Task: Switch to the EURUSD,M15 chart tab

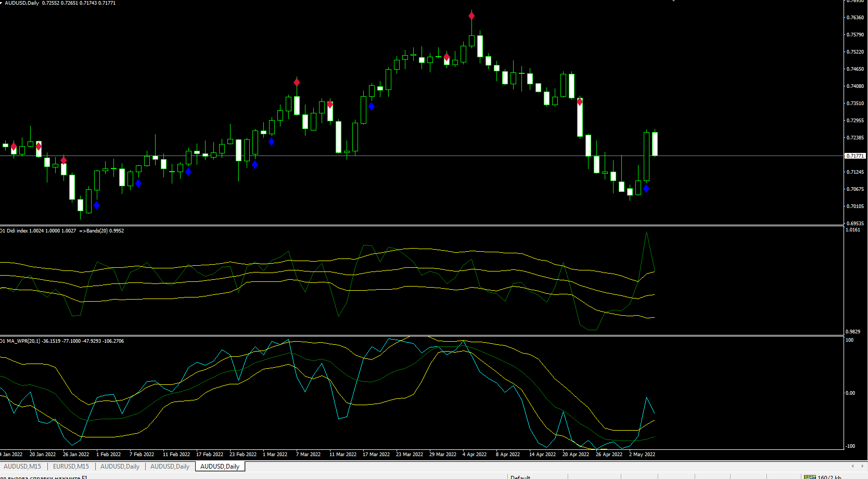Action: click(x=71, y=467)
